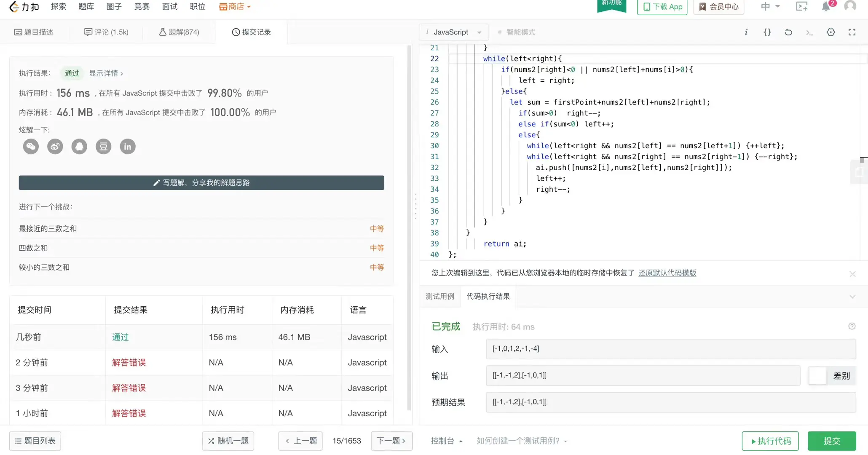The image size is (868, 455).
Task: Expand the 商店 store menu
Action: point(235,7)
